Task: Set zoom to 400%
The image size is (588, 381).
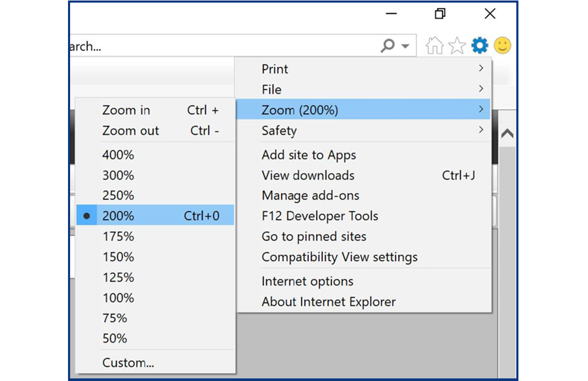Action: [155, 155]
